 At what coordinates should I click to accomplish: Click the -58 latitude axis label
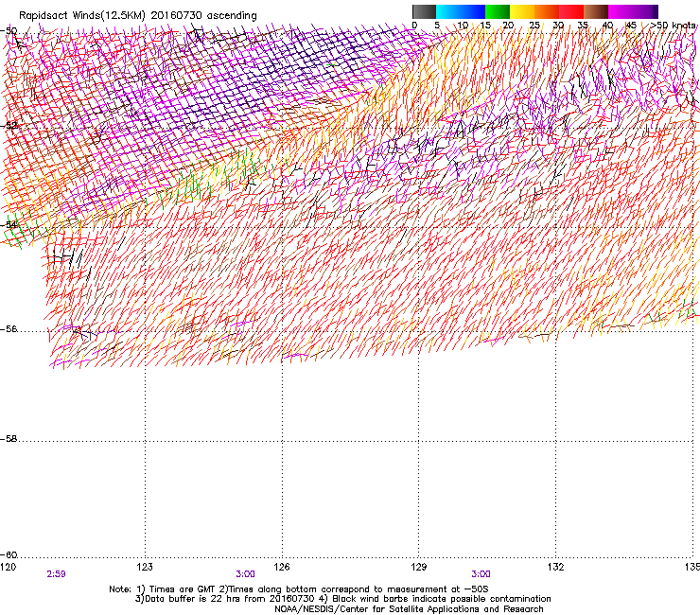coord(9,439)
